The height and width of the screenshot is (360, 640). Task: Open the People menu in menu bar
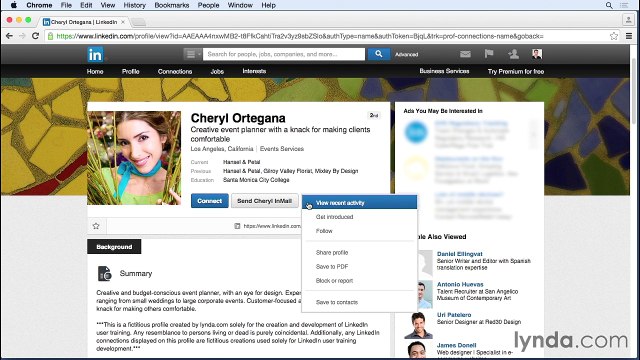click(208, 5)
